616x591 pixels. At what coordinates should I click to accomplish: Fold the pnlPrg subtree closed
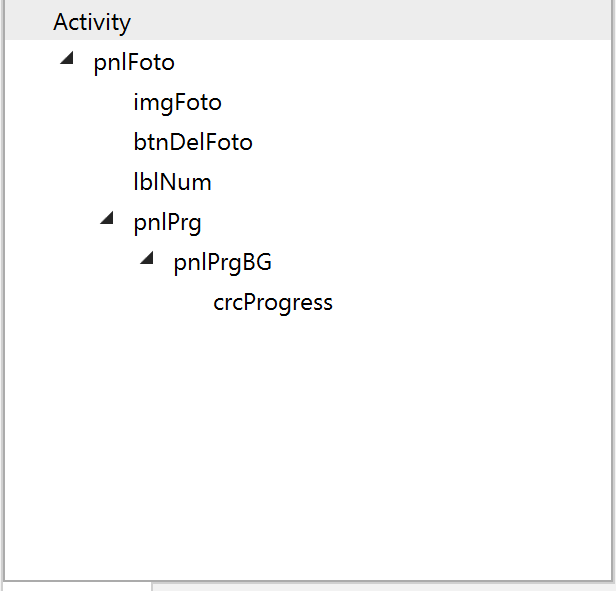(108, 220)
